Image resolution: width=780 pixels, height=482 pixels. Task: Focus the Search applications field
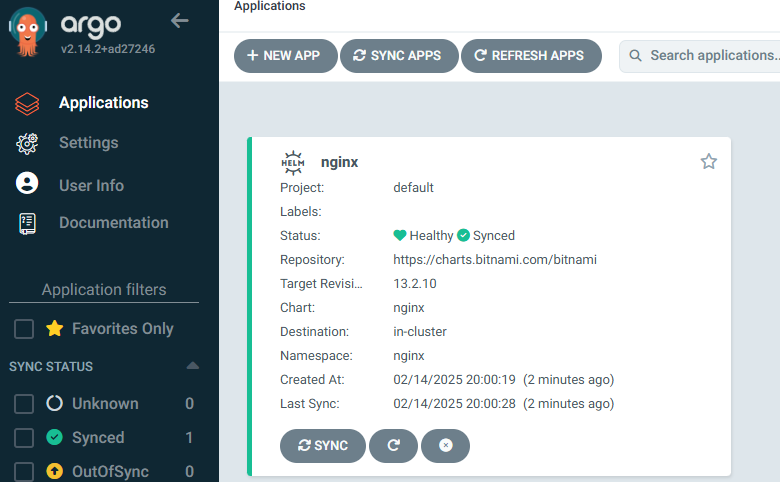tap(699, 56)
